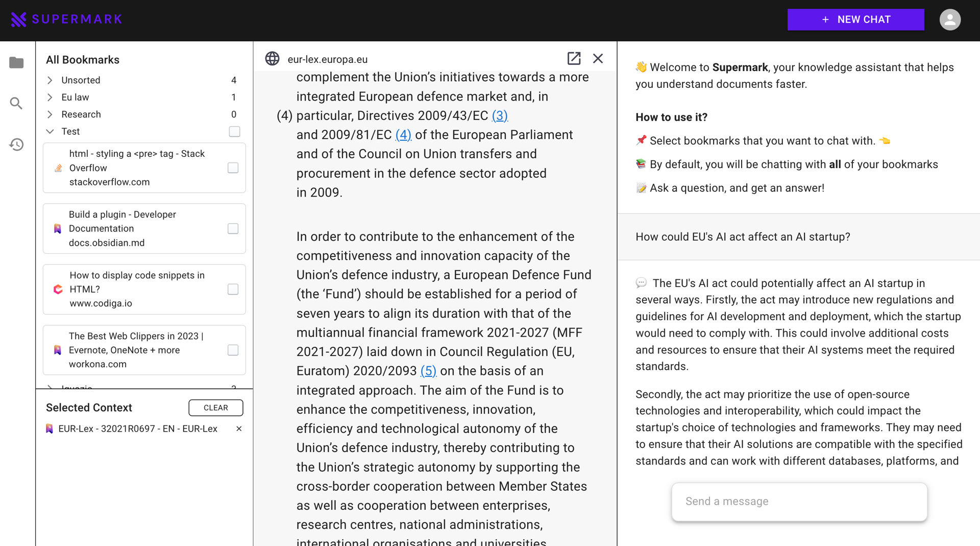980x546 pixels.
Task: Click the globe icon beside eur-lex.europa.eu
Action: (x=272, y=59)
